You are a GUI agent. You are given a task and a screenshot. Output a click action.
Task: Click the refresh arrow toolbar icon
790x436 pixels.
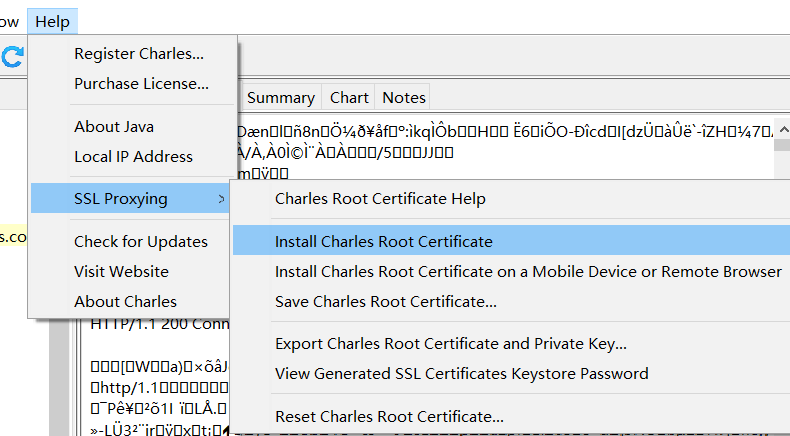(x=12, y=56)
